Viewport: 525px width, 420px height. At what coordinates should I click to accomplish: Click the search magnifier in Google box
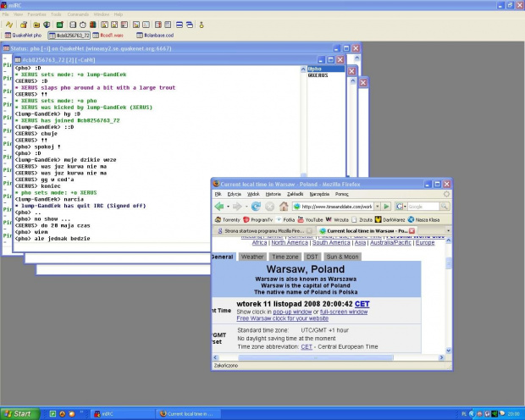pyautogui.click(x=446, y=206)
